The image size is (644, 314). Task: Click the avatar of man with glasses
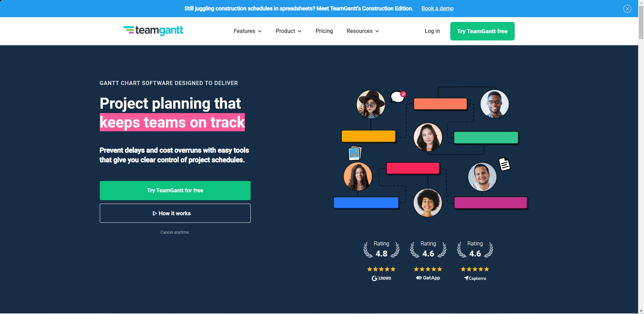pos(494,104)
